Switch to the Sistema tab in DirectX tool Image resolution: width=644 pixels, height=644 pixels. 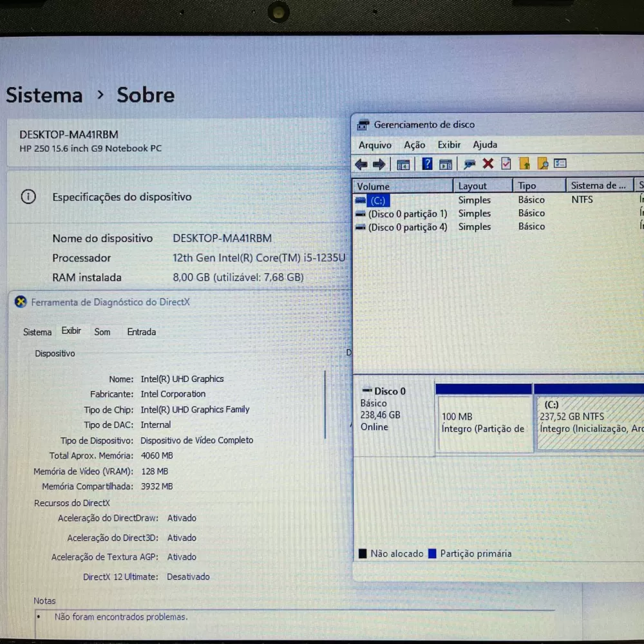[x=37, y=332]
